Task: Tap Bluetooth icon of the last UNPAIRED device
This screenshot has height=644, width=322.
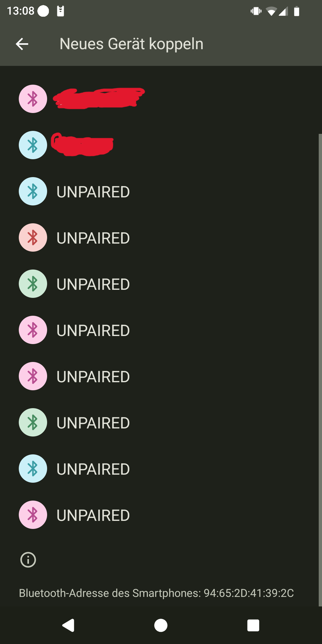Action: pos(33,515)
